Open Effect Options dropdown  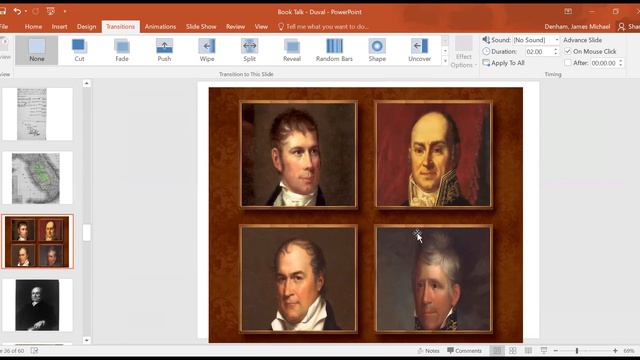coord(464,52)
